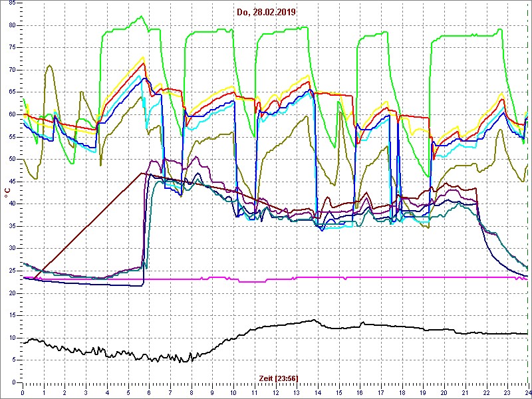Select the '75' label on the temperature axis

[x=12, y=48]
